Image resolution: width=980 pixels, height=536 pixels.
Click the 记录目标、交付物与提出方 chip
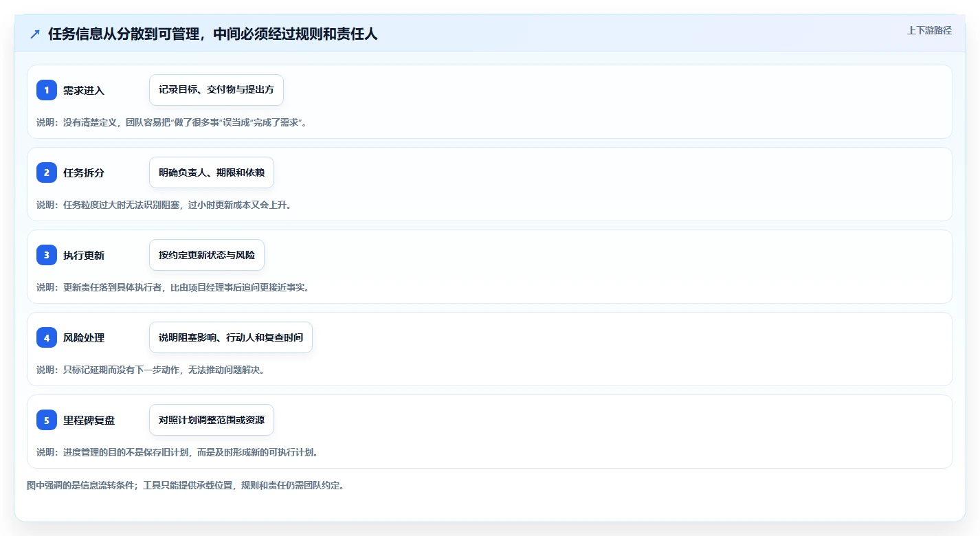click(x=216, y=90)
